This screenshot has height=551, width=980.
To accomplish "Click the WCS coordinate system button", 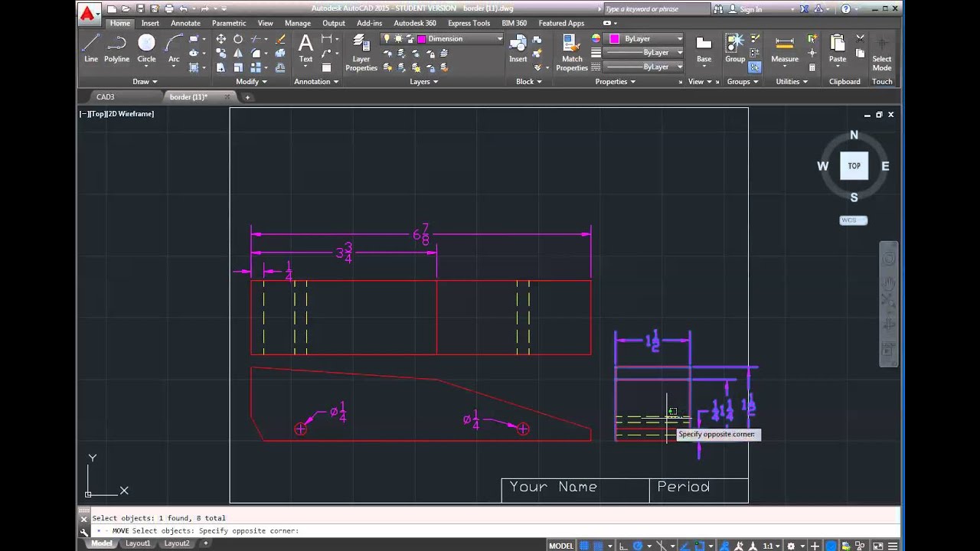I will click(853, 220).
